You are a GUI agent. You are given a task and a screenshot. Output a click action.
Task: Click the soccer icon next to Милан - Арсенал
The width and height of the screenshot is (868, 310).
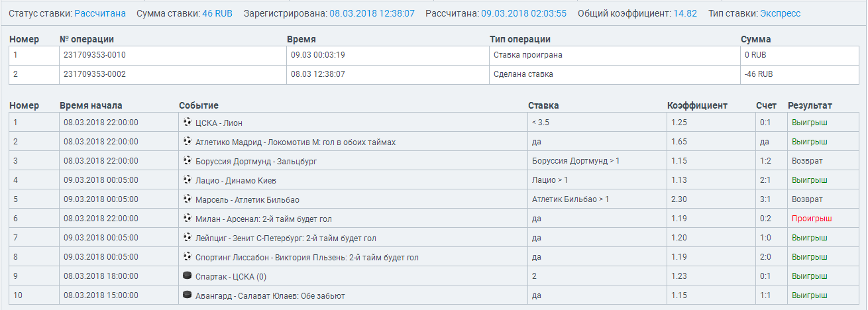[187, 219]
